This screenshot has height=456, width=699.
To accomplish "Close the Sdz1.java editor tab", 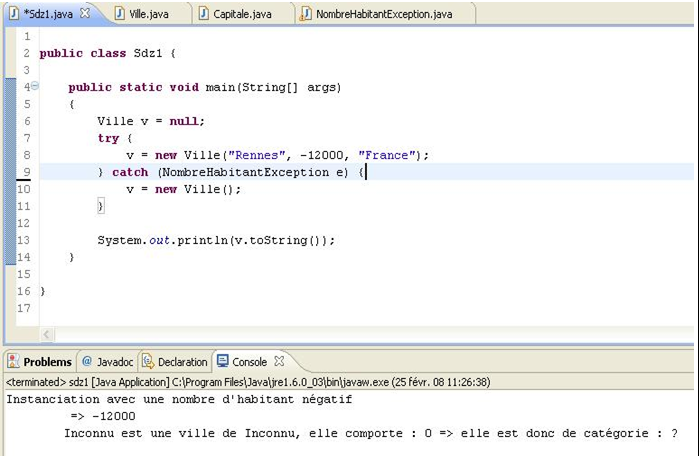I will pyautogui.click(x=85, y=13).
